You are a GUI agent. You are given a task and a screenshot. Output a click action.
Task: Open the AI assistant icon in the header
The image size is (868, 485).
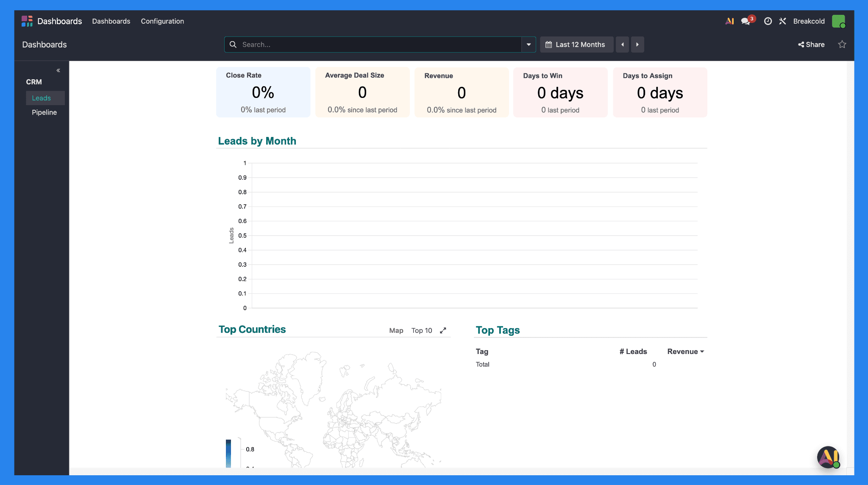tap(729, 21)
